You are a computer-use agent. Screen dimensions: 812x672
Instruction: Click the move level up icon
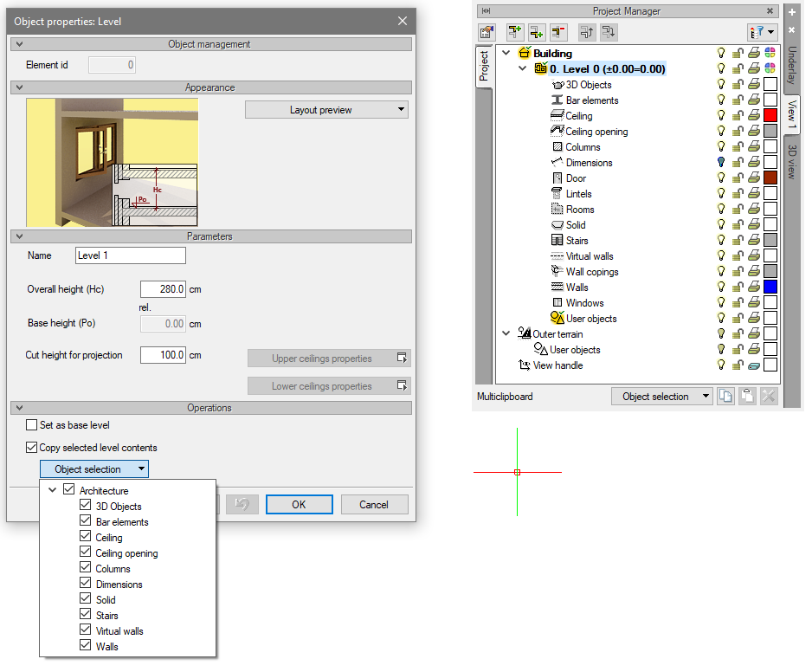(x=586, y=32)
